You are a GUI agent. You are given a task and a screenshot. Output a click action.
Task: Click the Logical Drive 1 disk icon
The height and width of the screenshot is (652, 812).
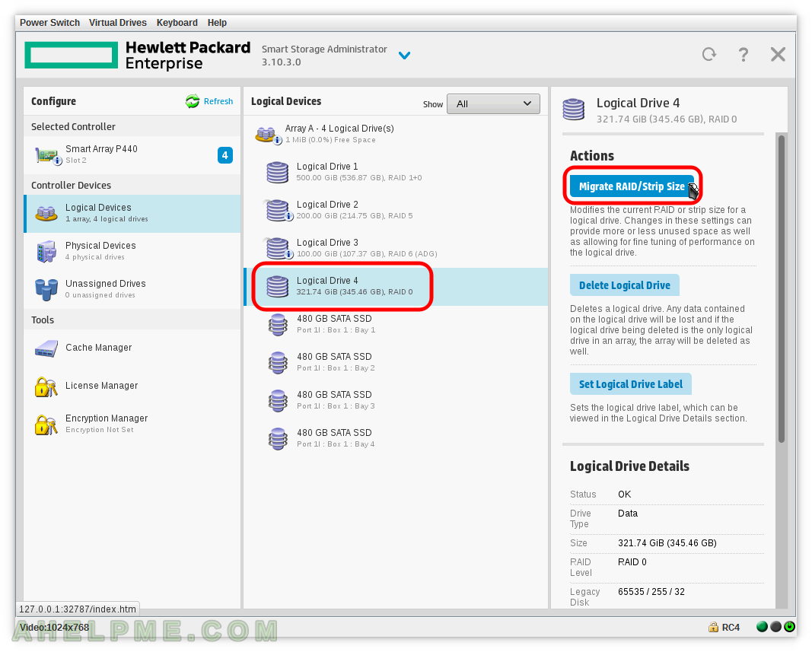[x=278, y=172]
